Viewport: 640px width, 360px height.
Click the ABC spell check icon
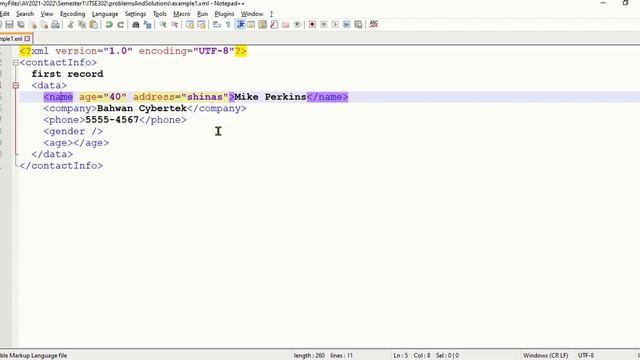373,24
